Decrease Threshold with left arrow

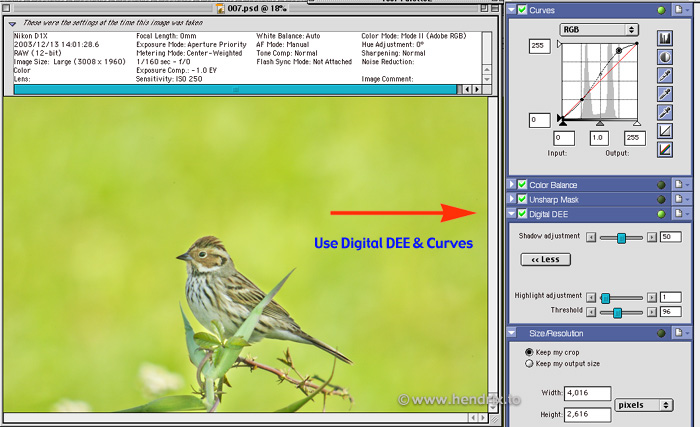click(591, 312)
